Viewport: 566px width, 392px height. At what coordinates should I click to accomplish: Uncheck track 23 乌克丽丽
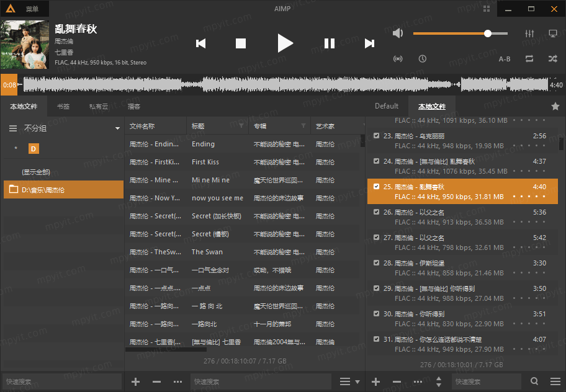pyautogui.click(x=377, y=136)
